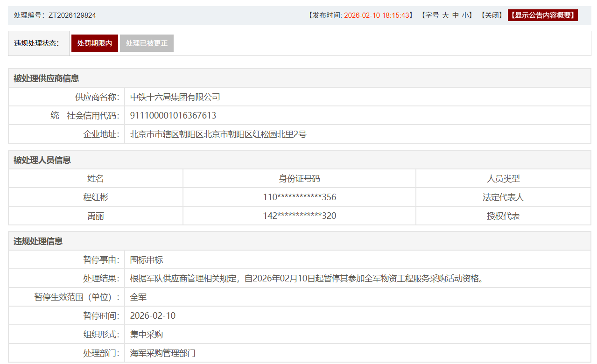Set font size to 中
Image resolution: width=597 pixels, height=364 pixels.
[x=456, y=15]
